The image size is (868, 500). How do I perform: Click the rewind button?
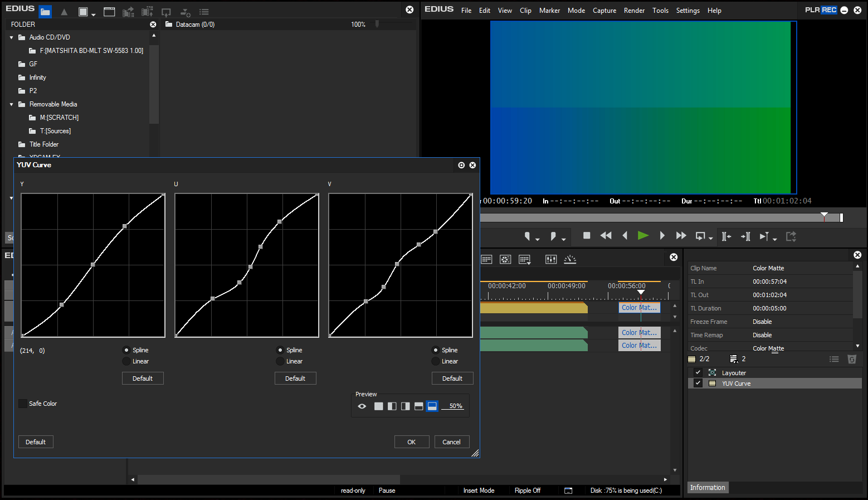(606, 236)
